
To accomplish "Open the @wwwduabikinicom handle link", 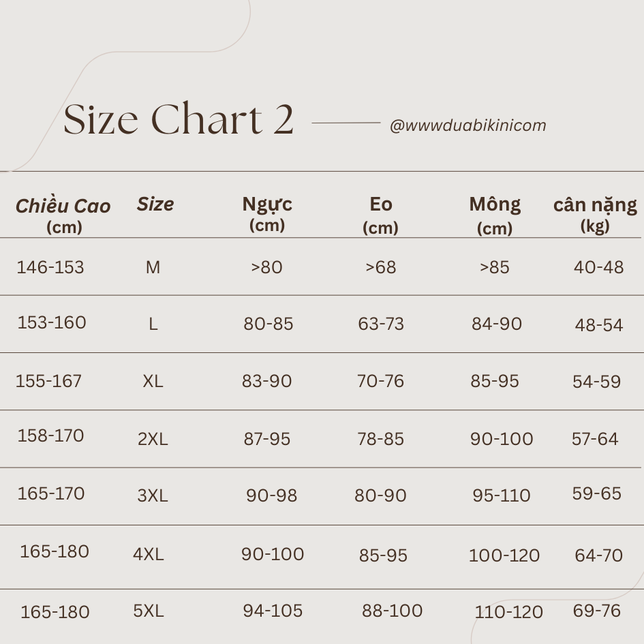I will pos(467,125).
